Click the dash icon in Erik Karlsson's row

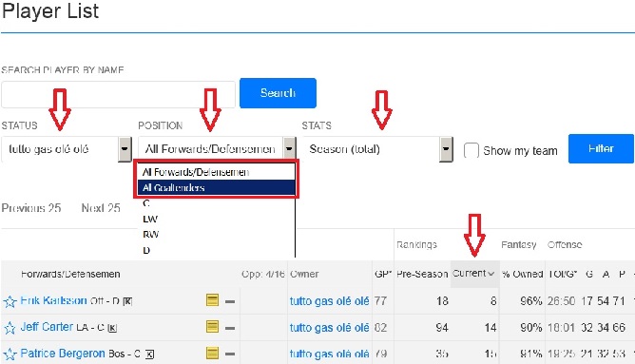[x=230, y=301]
